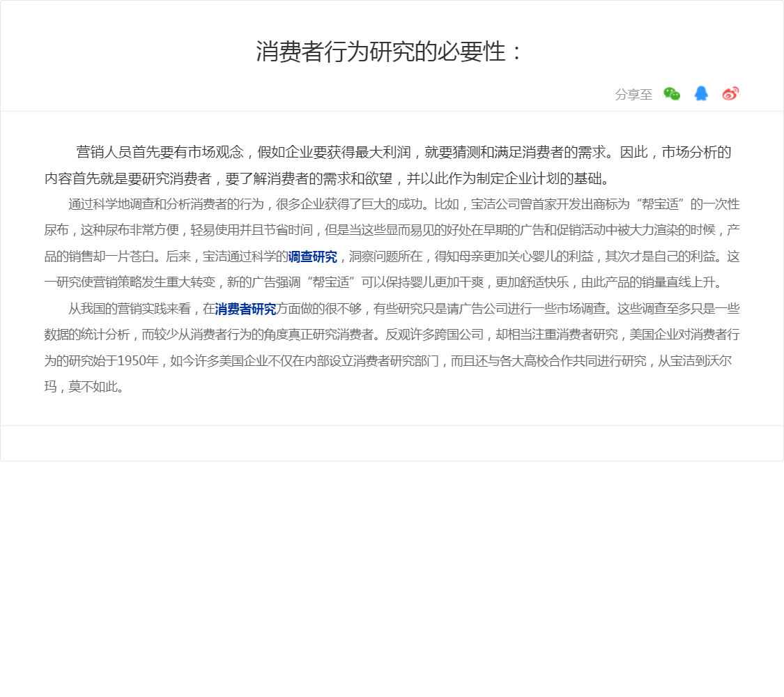Screen dimensions: 784x697
Task: Click the text 内容首先就是要研究消费者
Action: [128, 178]
